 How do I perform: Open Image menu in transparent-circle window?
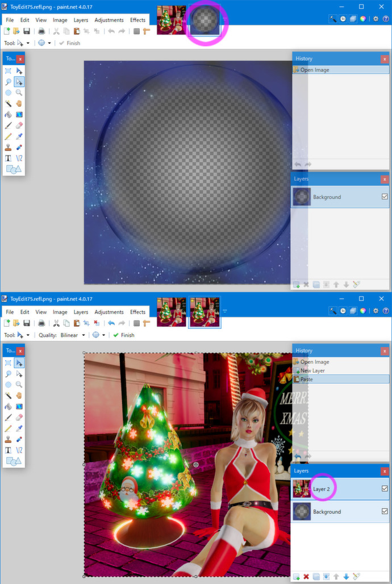coord(60,20)
